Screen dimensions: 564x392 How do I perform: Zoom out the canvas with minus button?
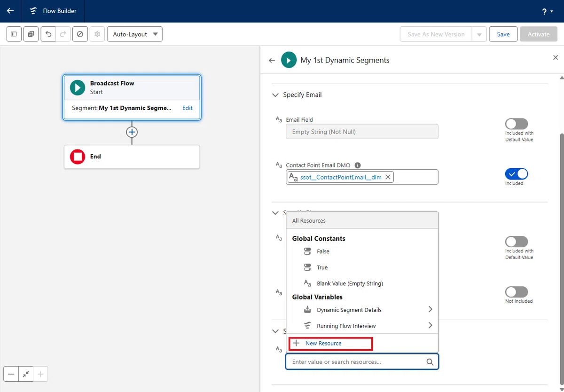(11, 374)
